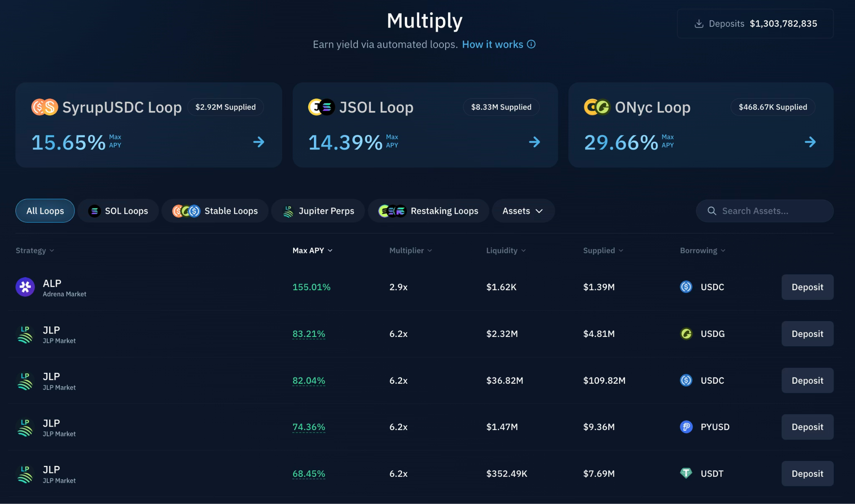Click the USDT borrowing token icon
Screen dimensions: 855x504
click(686, 473)
